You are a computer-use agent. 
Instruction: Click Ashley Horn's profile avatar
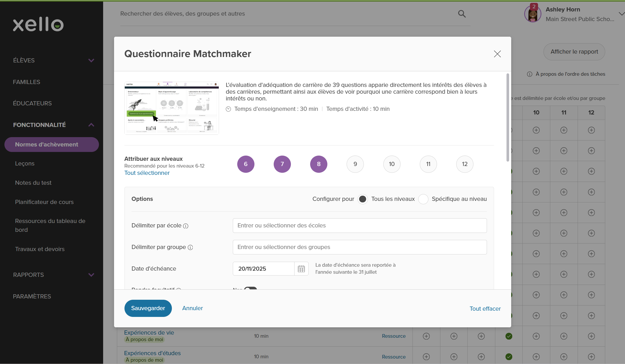[x=533, y=14]
